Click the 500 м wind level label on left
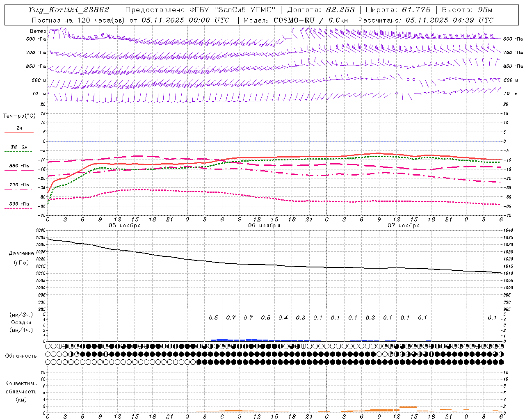525x420 pixels. pos(39,80)
